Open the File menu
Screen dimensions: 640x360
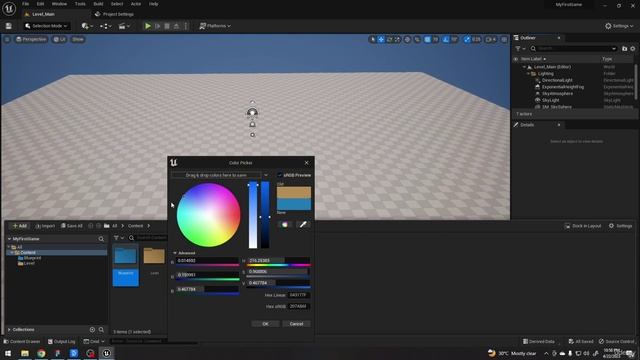click(25, 4)
